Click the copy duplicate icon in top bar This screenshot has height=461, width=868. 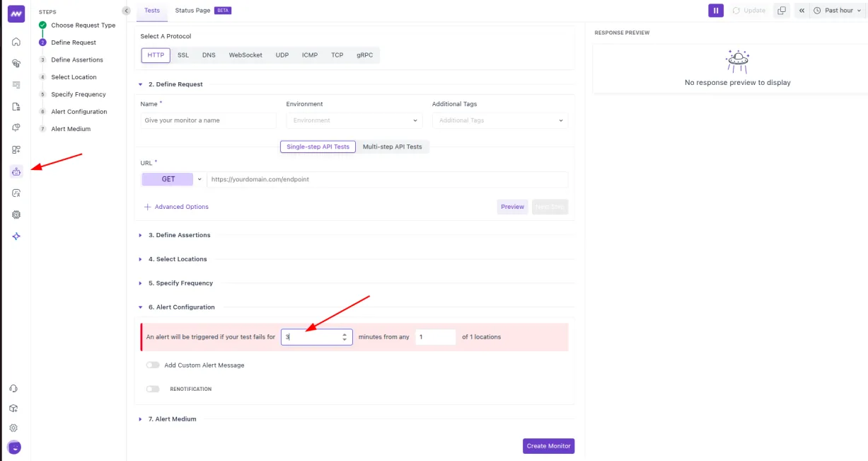click(x=782, y=11)
